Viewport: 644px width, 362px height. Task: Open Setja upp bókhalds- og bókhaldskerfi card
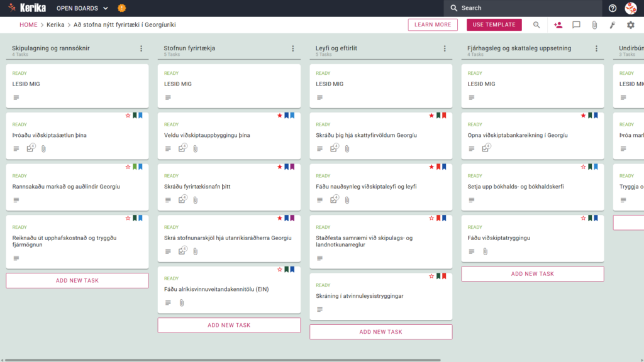point(532,187)
